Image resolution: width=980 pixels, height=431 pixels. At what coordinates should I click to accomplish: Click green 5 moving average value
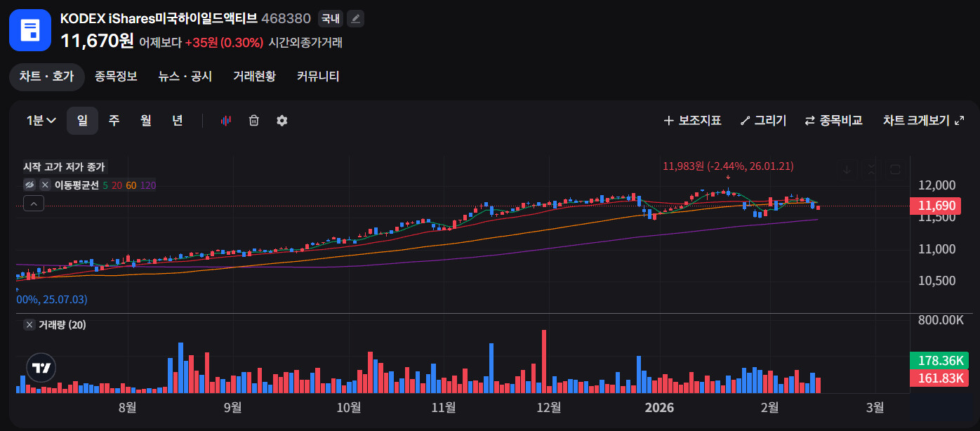[x=105, y=185]
